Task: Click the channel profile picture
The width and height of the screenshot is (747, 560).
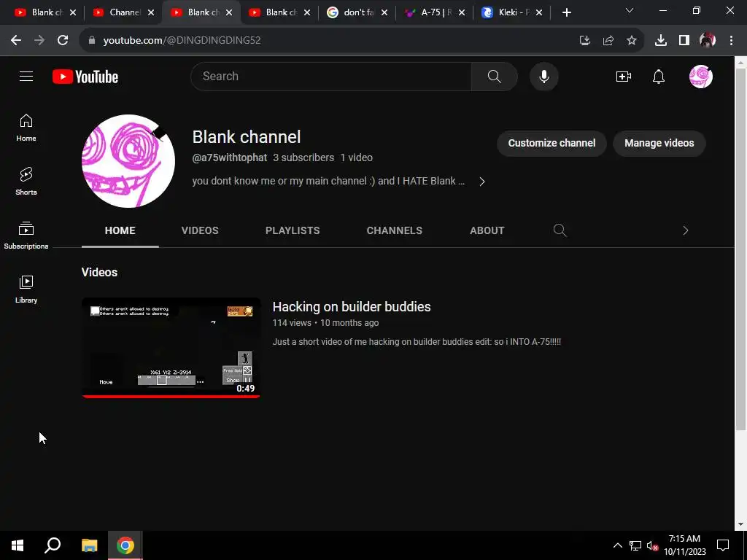Action: [x=128, y=161]
